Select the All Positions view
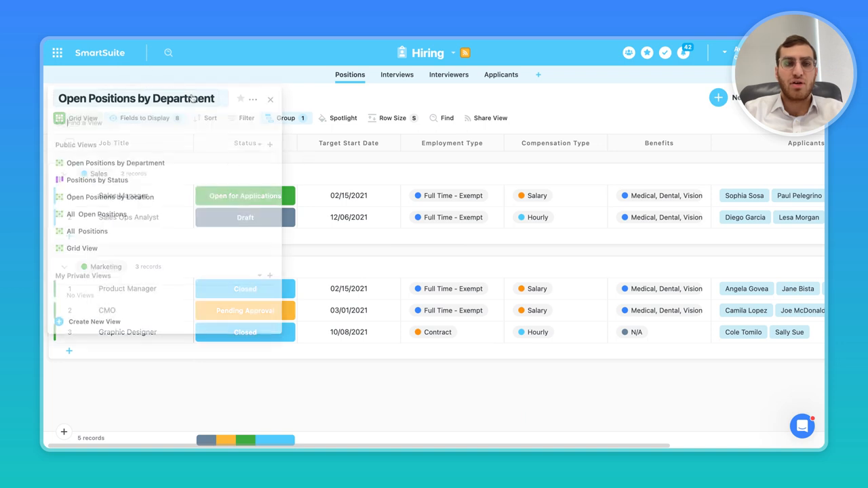868x488 pixels. click(x=87, y=231)
